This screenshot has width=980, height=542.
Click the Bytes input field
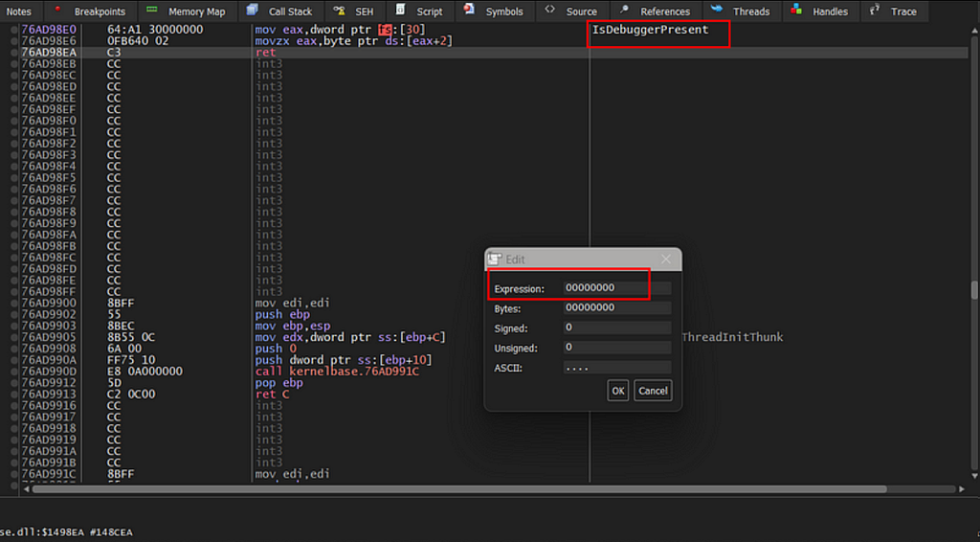[x=617, y=307]
